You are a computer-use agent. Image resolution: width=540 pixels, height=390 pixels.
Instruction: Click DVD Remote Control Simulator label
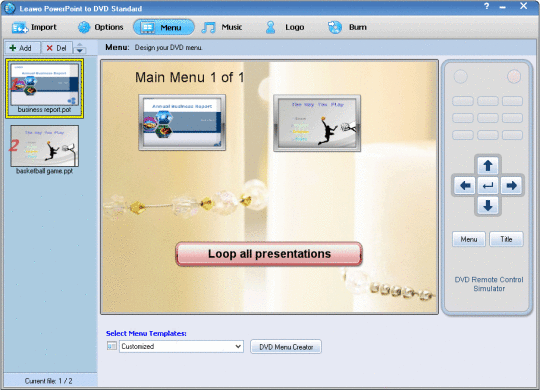[489, 284]
